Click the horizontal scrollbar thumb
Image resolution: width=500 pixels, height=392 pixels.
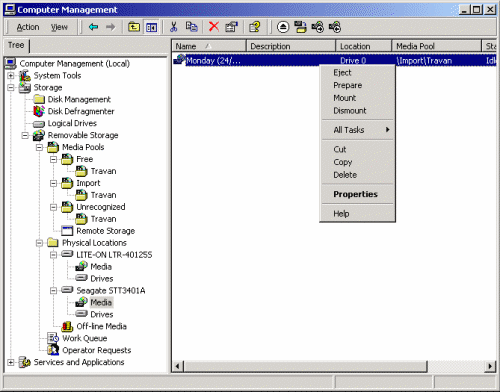point(305,366)
